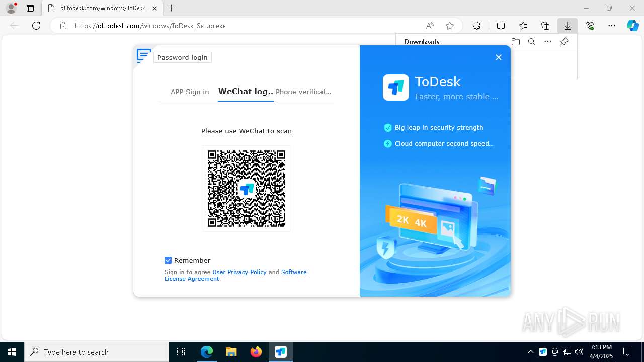Click ToDesk tray icon
This screenshot has height=362, width=644.
pyautogui.click(x=543, y=352)
